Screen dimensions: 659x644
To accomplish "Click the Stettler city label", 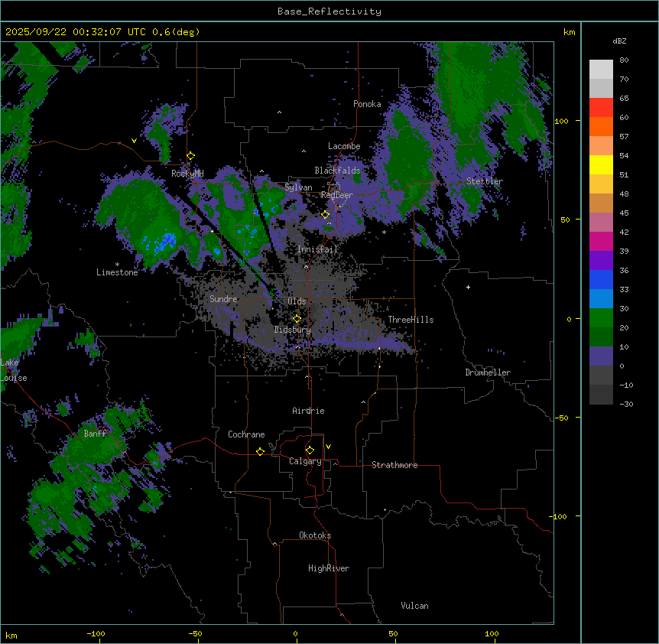I will pyautogui.click(x=485, y=181).
